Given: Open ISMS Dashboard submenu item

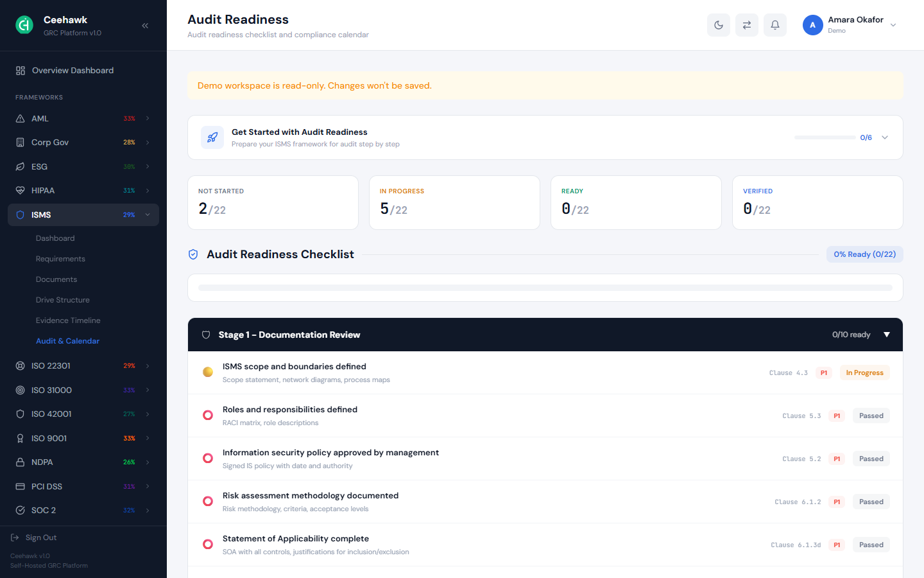Looking at the screenshot, I should point(55,238).
